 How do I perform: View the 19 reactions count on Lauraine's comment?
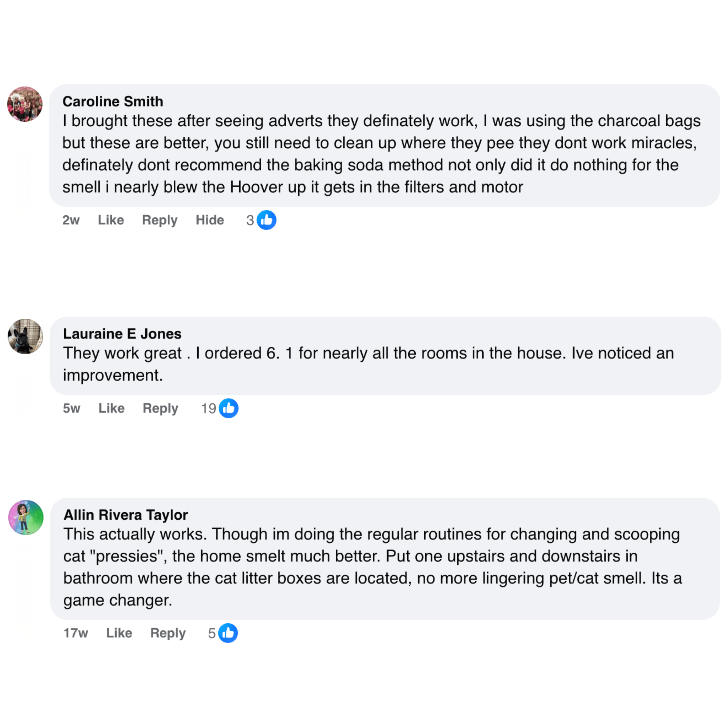click(x=209, y=408)
